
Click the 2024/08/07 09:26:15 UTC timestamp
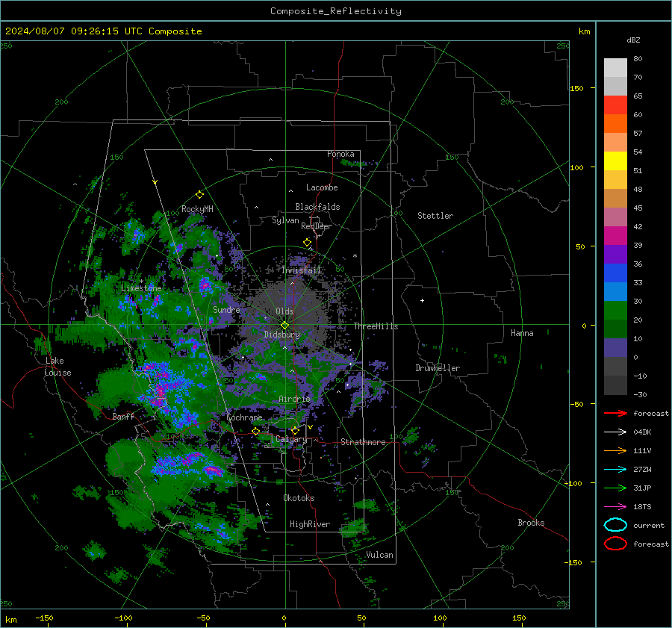[x=74, y=31]
